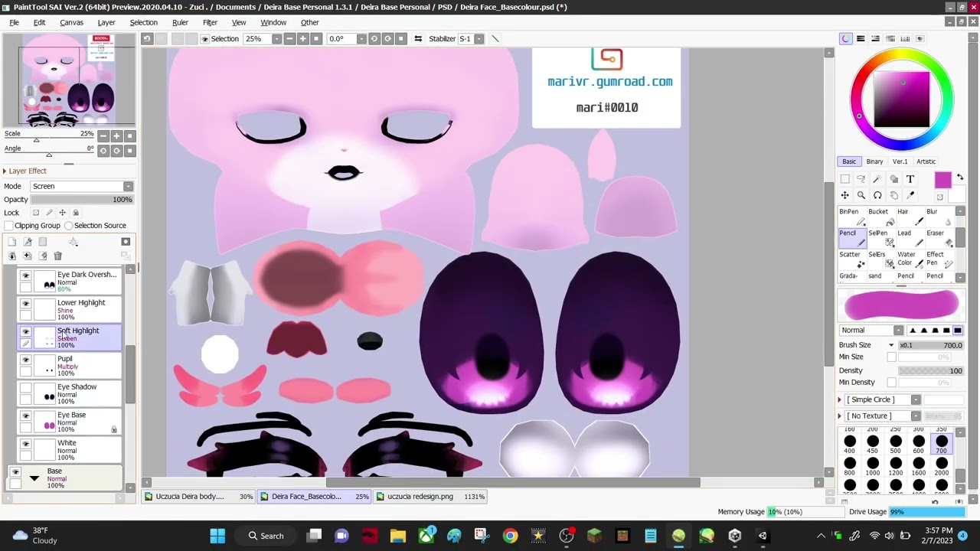Open the zoom percentage dropdown in toolbar
This screenshot has width=980, height=551.
click(x=276, y=38)
